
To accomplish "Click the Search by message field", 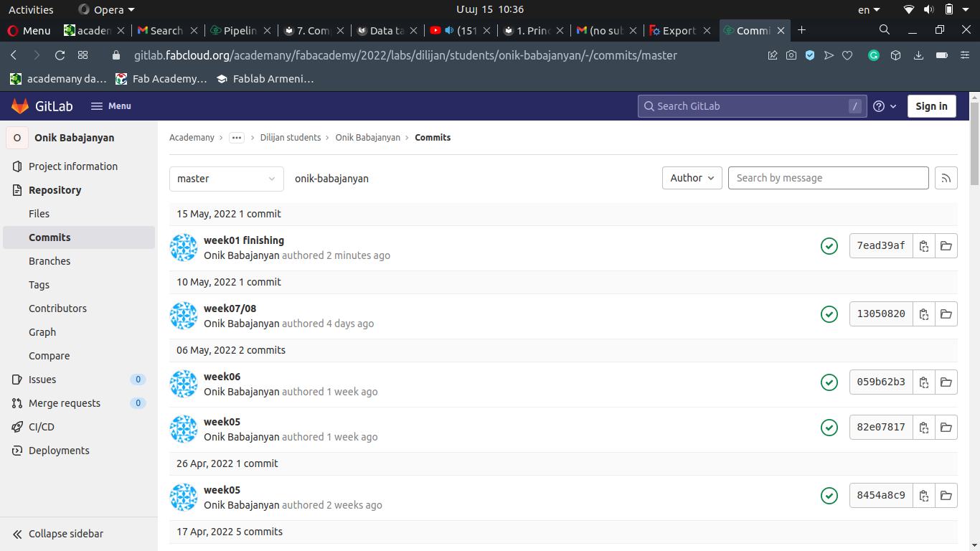I will 829,178.
